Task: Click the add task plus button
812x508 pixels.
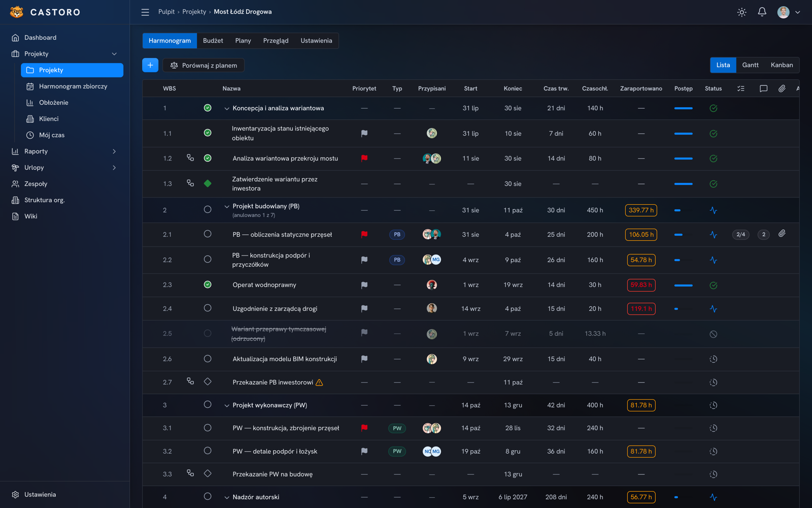Action: tap(150, 65)
